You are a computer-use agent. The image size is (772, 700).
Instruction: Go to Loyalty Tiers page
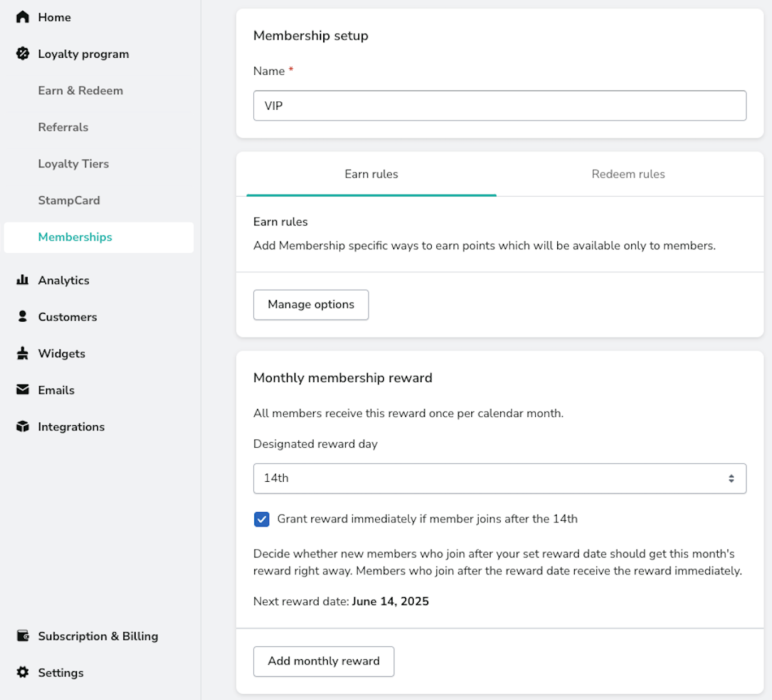[73, 164]
